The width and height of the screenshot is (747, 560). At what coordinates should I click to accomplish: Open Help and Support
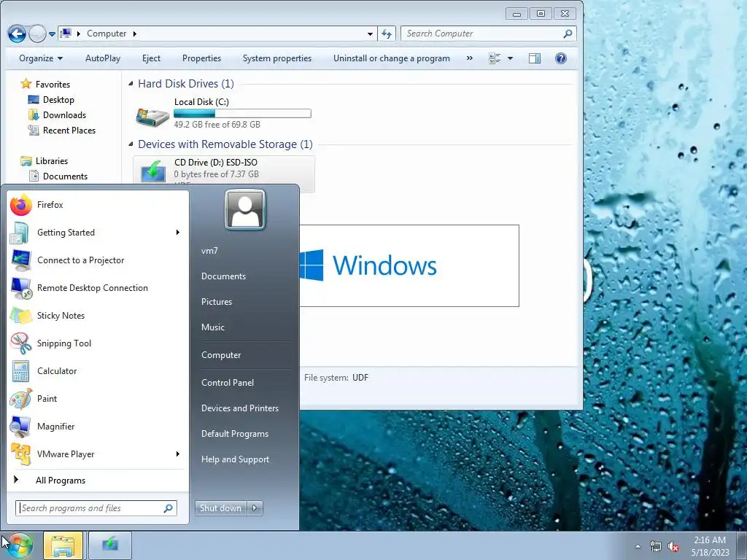[236, 459]
